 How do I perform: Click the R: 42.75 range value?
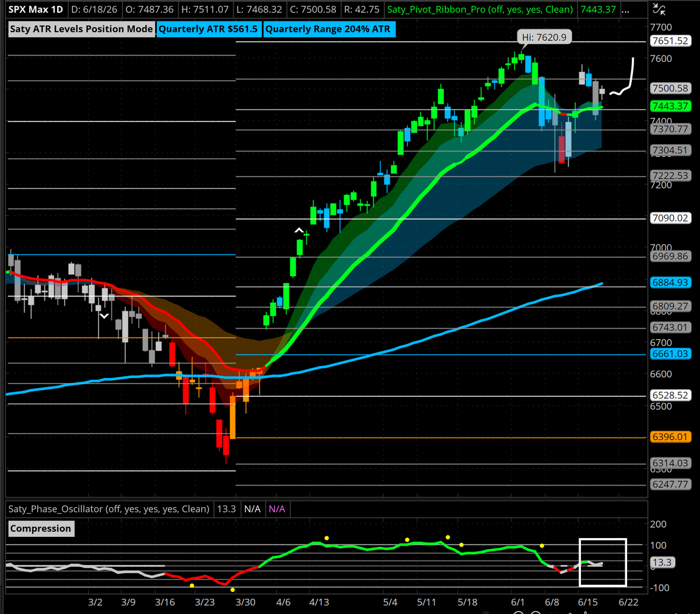pyautogui.click(x=361, y=10)
